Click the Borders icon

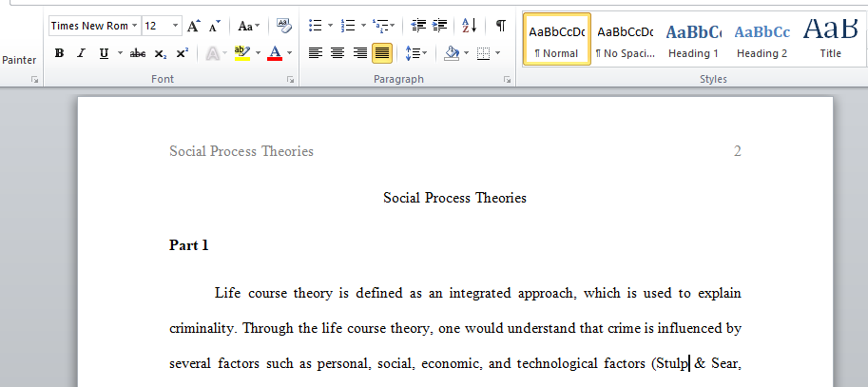coord(483,53)
